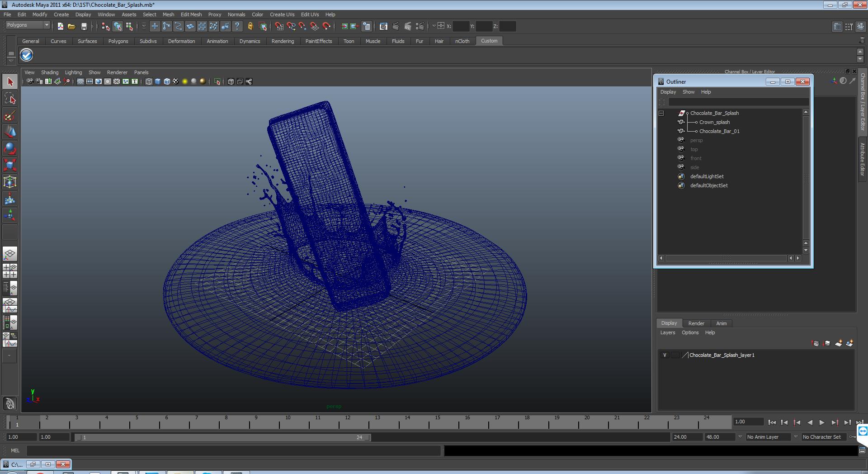Choose the Universal Manipulator tool
This screenshot has width=868, height=474.
[x=10, y=182]
